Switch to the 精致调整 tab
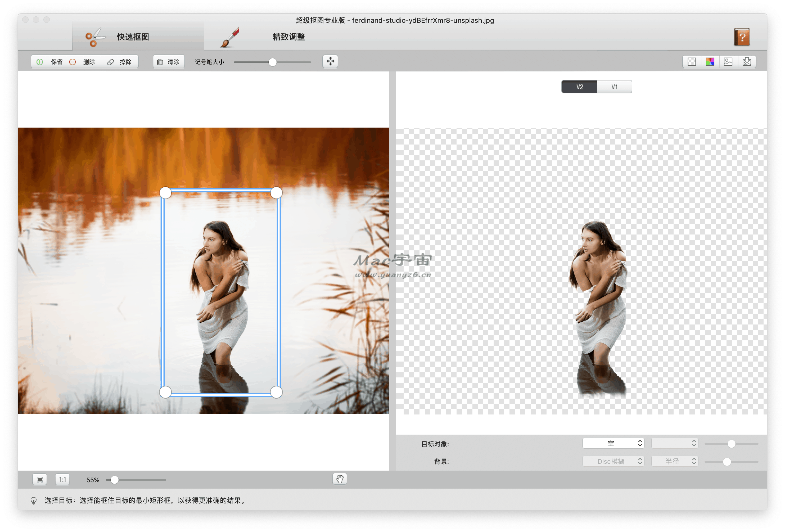This screenshot has height=532, width=785. tap(288, 37)
